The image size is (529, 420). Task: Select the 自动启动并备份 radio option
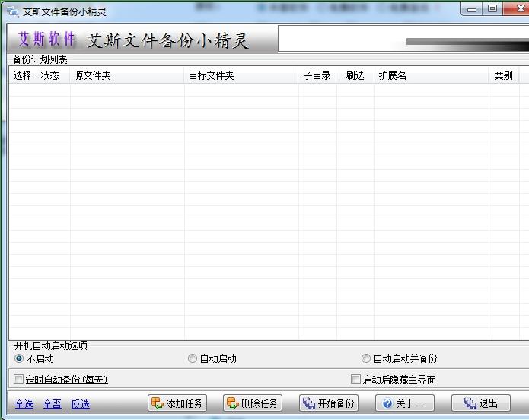[366, 358]
